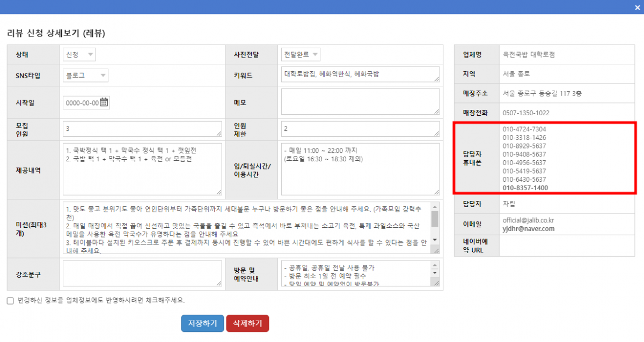644x342 pixels.
Task: Click the blue 저장하기 button
Action: [202, 323]
